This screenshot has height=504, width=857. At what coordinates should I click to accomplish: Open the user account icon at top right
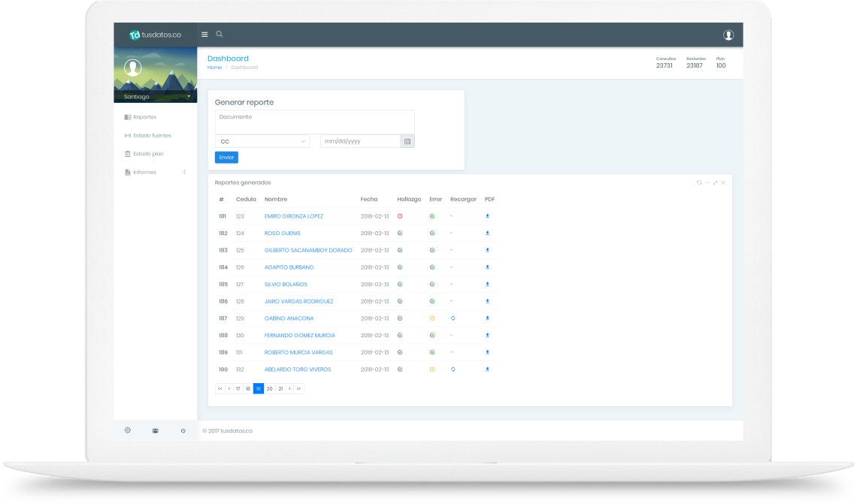[x=728, y=35]
